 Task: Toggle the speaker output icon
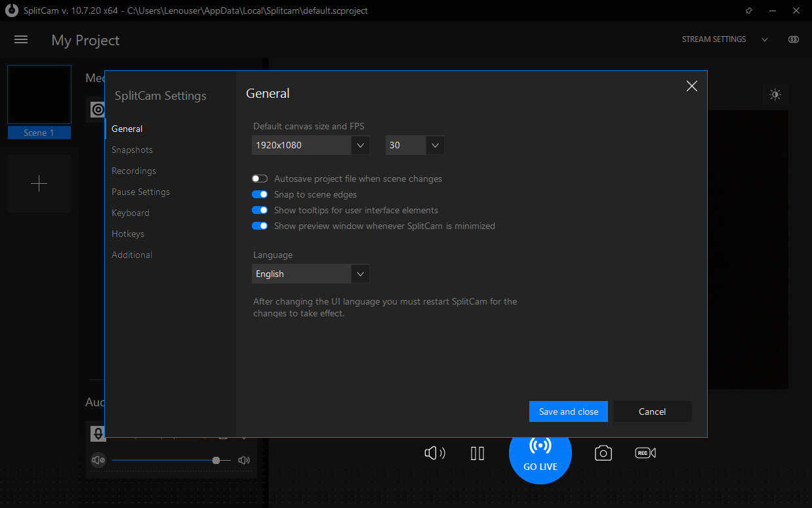click(435, 453)
